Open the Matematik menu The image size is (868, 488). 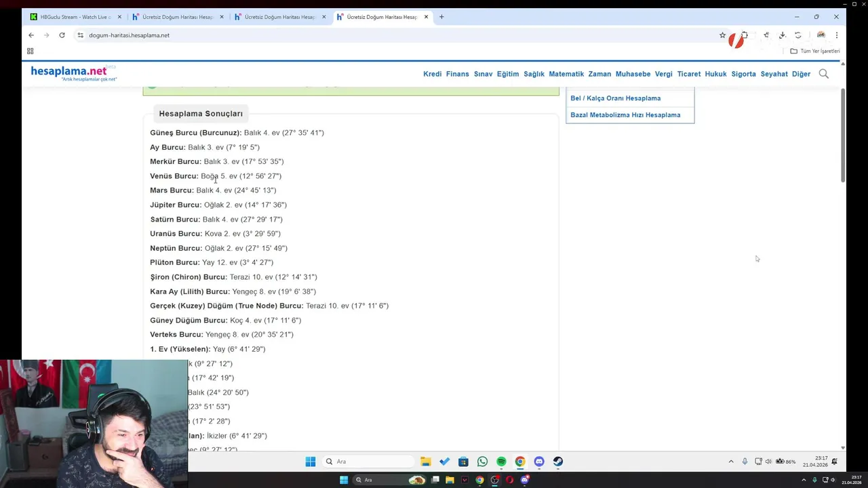pyautogui.click(x=566, y=74)
